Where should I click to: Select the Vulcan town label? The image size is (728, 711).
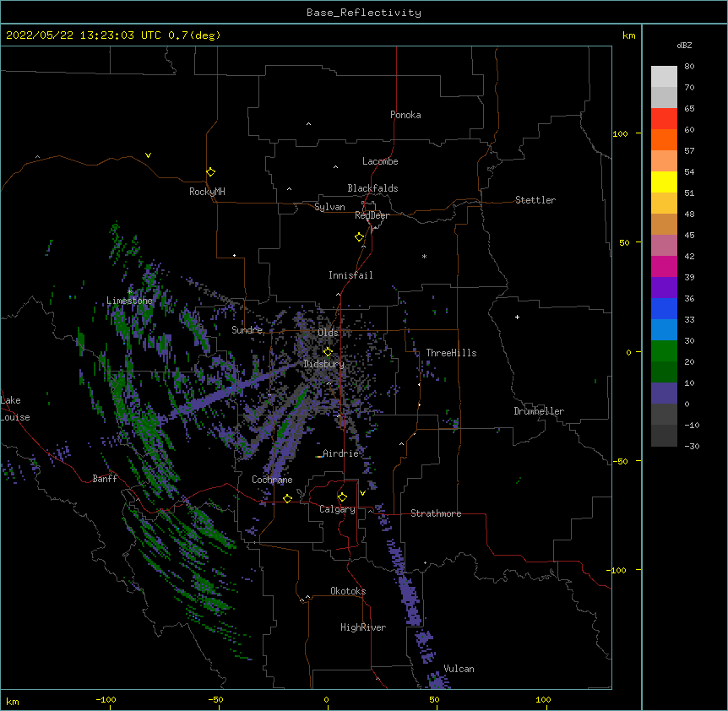click(x=459, y=669)
